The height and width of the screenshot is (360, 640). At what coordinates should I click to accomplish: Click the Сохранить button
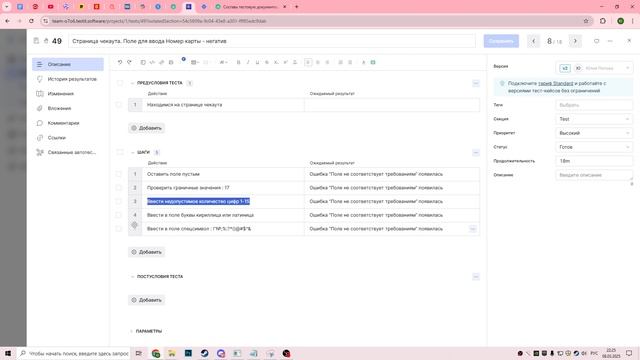501,41
